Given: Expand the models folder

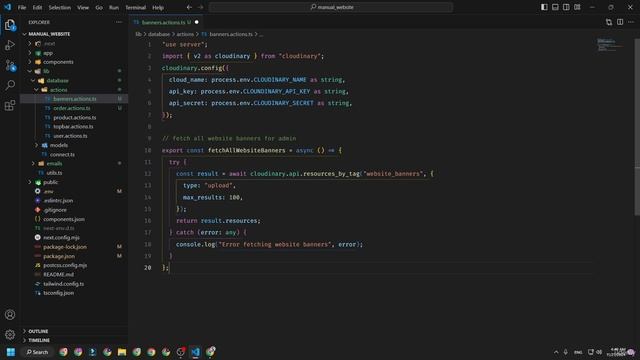Looking at the screenshot, I should click(x=74, y=145).
